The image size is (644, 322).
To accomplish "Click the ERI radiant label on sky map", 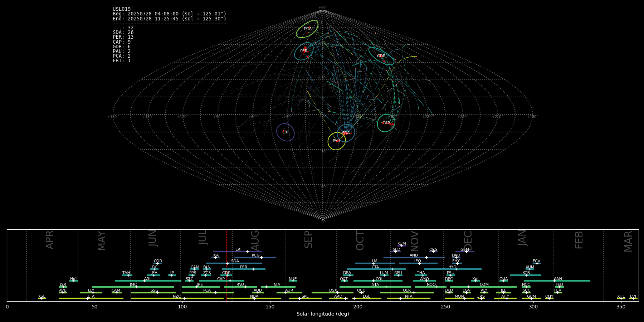I will coord(285,132).
